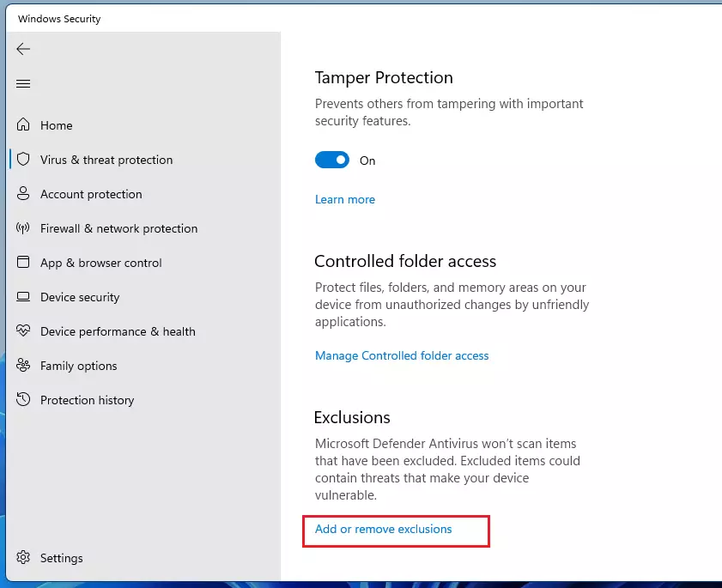Click the App & browser control window icon
722x588 pixels.
coord(23,262)
